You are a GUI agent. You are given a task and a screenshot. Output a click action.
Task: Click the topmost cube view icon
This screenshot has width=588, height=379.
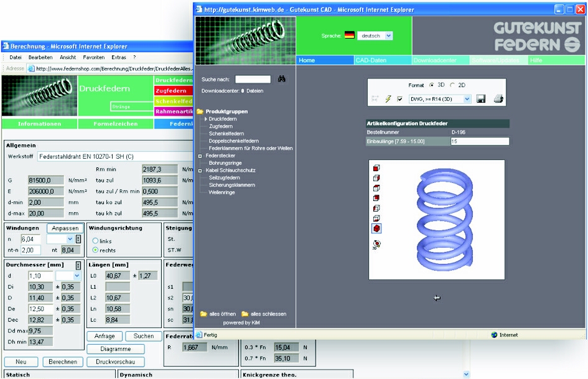pos(376,168)
